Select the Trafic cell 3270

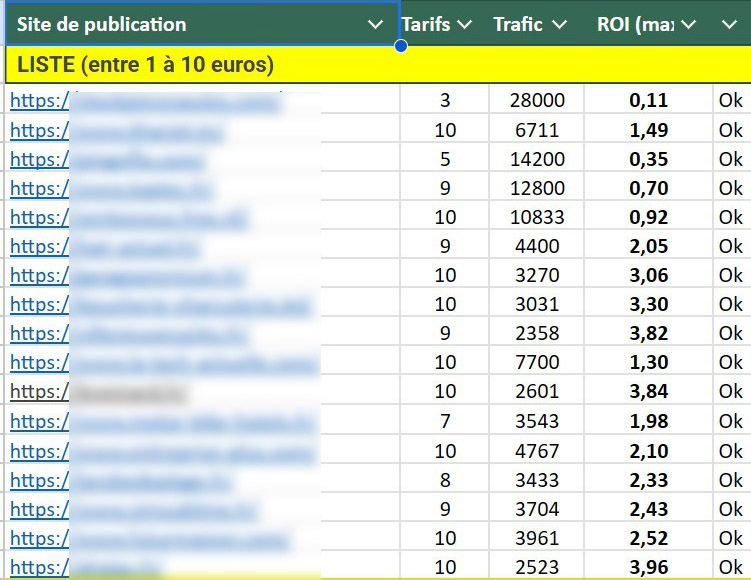click(x=537, y=275)
